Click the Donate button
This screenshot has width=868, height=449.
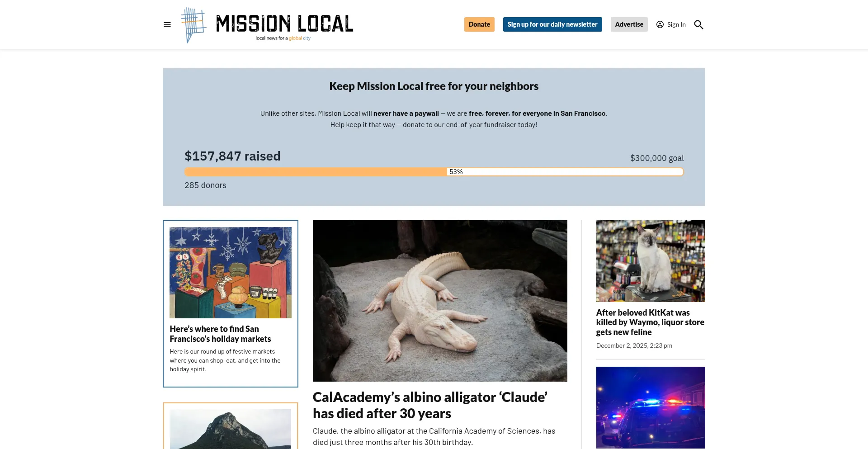coord(479,24)
